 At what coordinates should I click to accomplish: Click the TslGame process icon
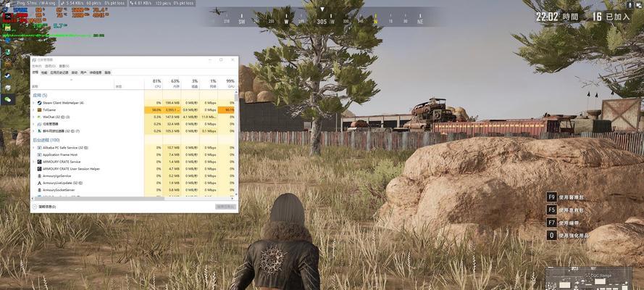tap(39, 109)
